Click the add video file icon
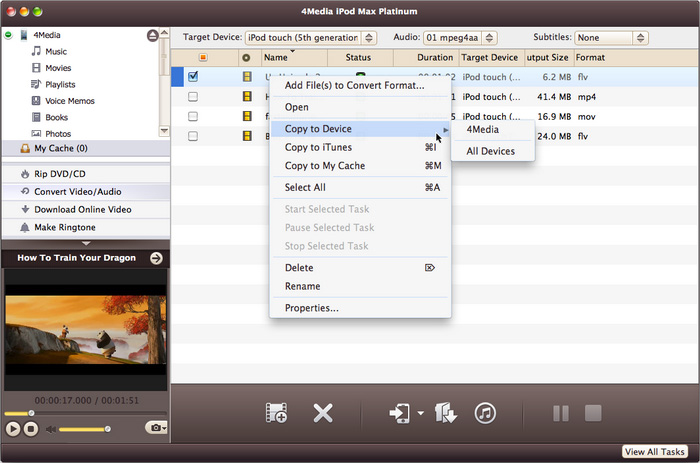 point(276,413)
